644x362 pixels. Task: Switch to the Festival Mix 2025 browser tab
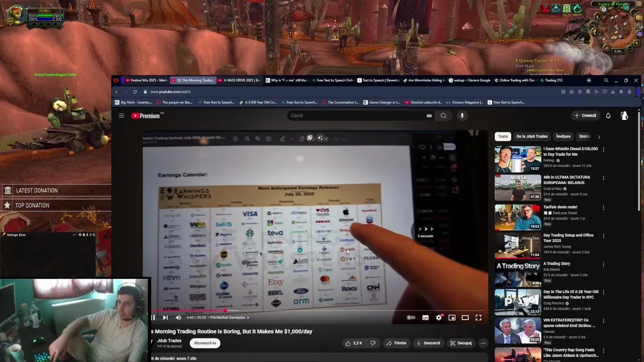[x=146, y=80]
